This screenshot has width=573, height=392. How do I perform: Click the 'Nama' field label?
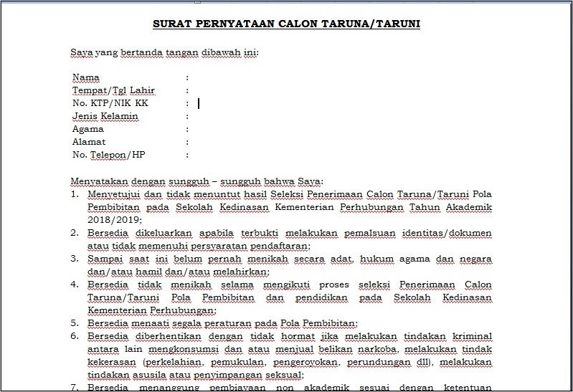[86, 77]
